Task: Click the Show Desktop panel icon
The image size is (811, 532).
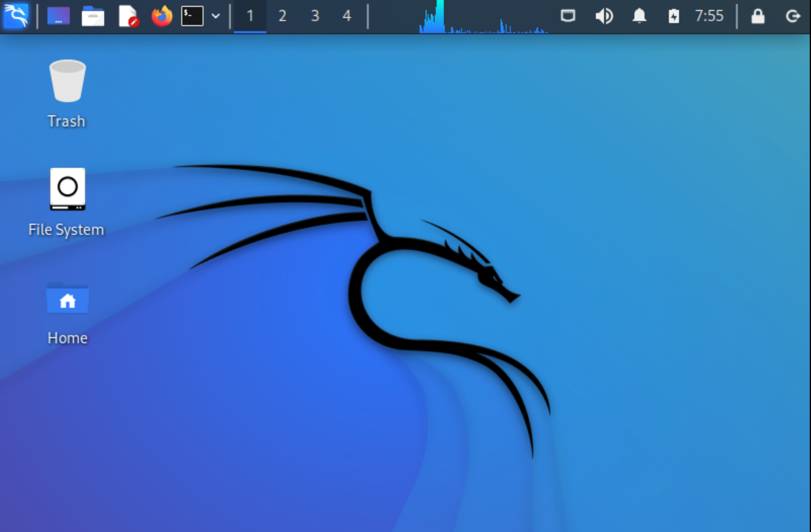Action: (58, 16)
